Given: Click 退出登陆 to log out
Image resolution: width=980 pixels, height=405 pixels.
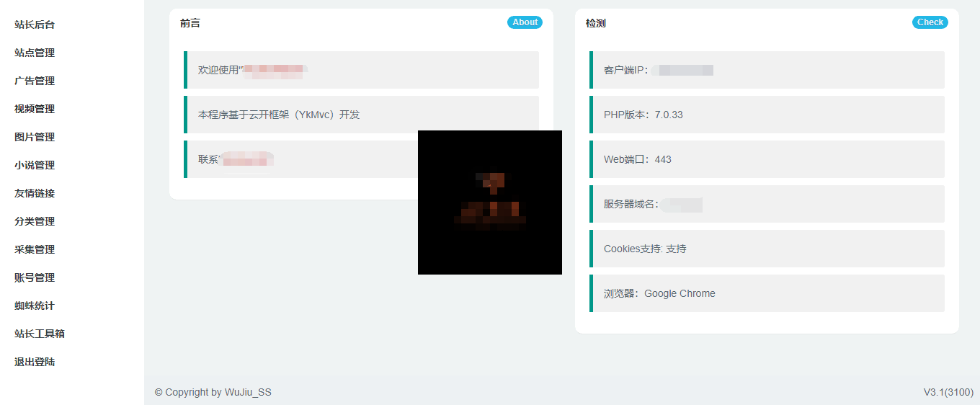Looking at the screenshot, I should pos(35,362).
